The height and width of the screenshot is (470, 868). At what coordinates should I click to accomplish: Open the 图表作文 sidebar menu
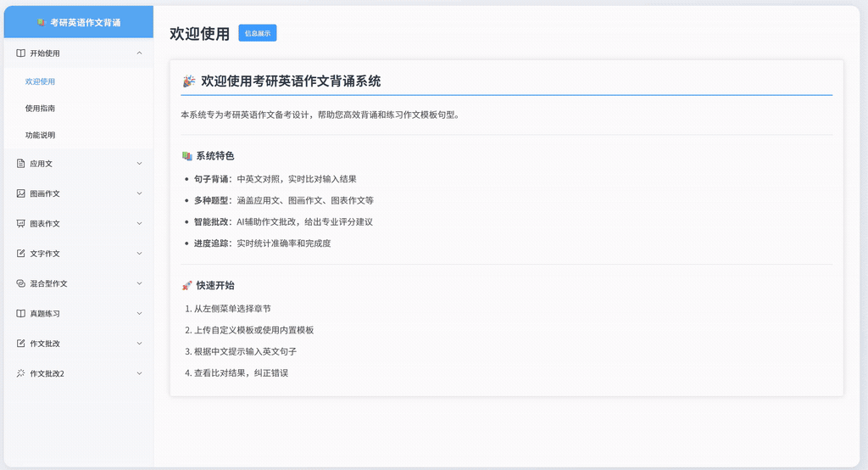79,223
